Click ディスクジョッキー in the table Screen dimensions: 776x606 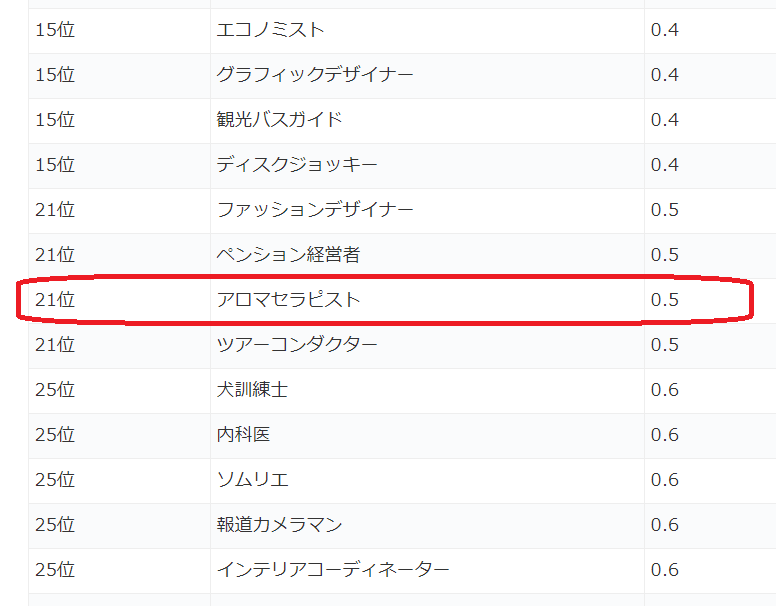297,165
